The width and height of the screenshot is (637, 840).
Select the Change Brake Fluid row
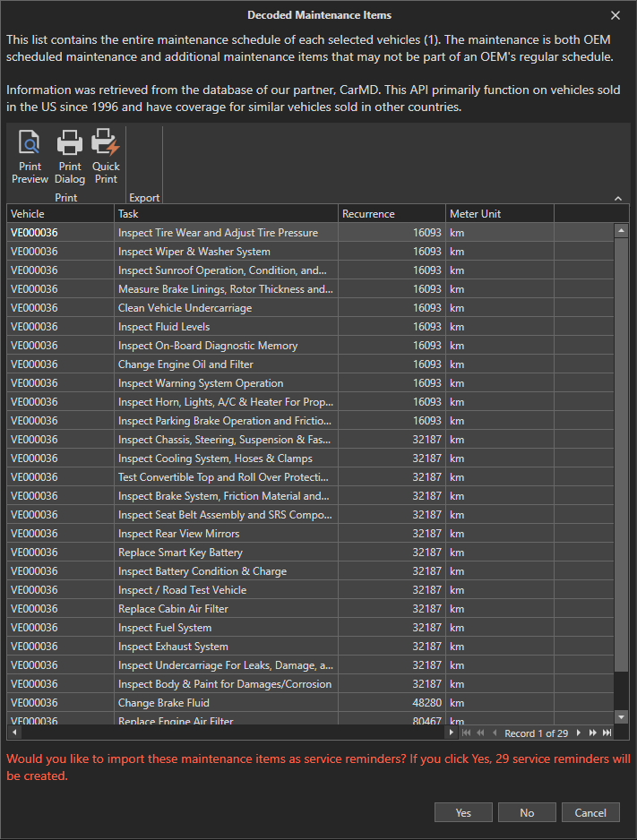tap(226, 703)
